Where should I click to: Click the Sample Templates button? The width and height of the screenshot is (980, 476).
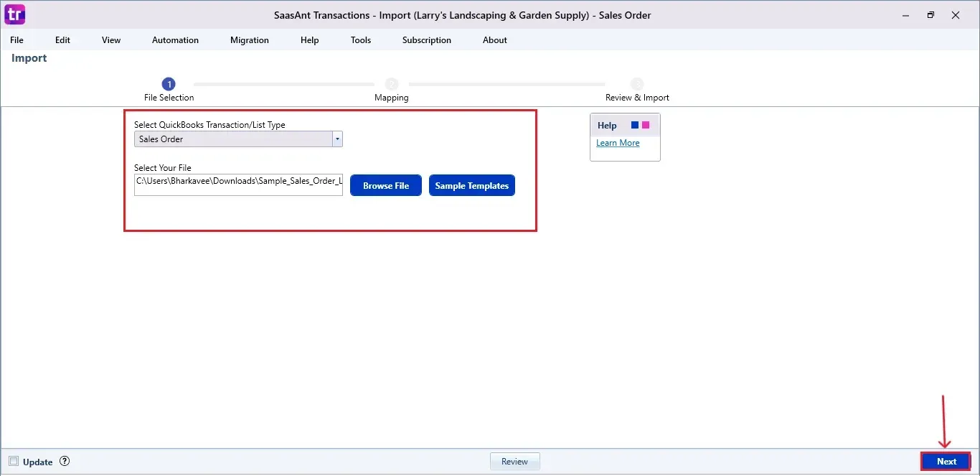click(472, 185)
